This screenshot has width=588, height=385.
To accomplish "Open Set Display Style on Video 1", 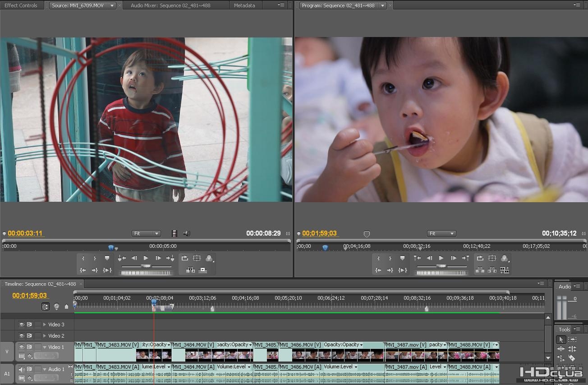I will (22, 356).
